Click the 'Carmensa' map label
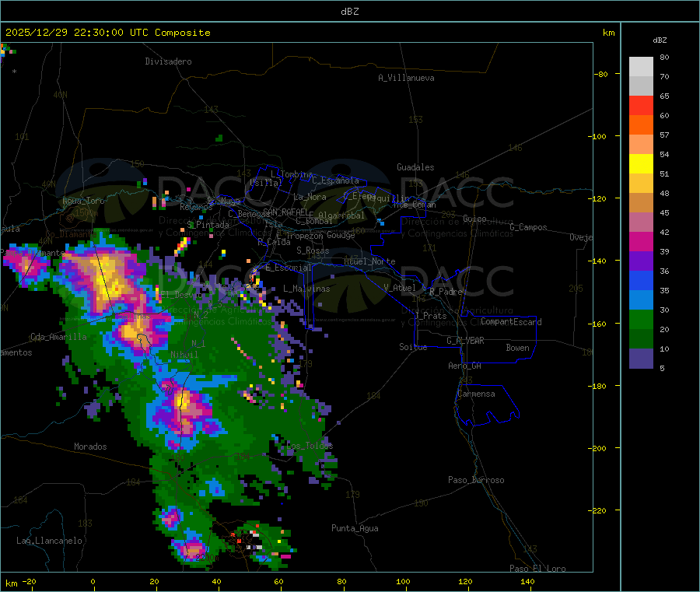 [476, 394]
